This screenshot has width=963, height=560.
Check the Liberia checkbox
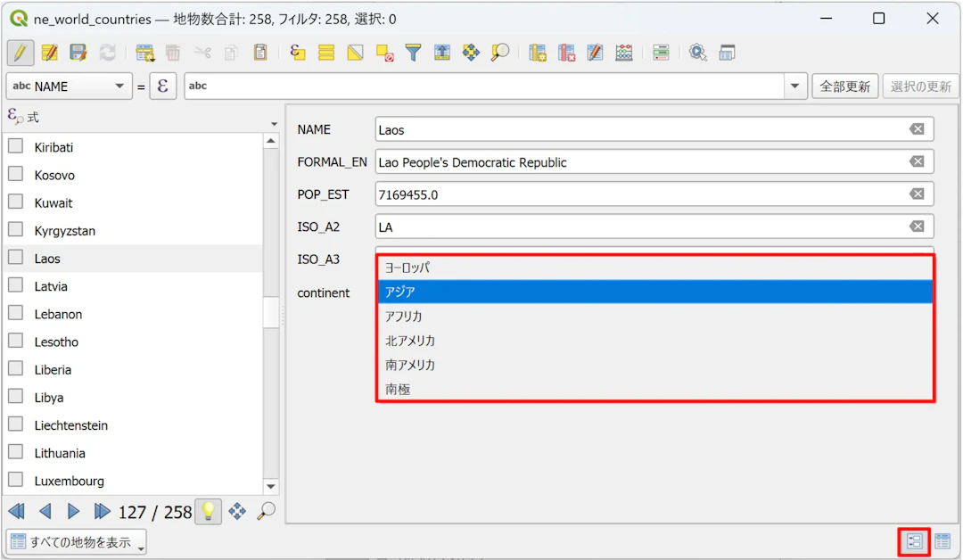[16, 369]
